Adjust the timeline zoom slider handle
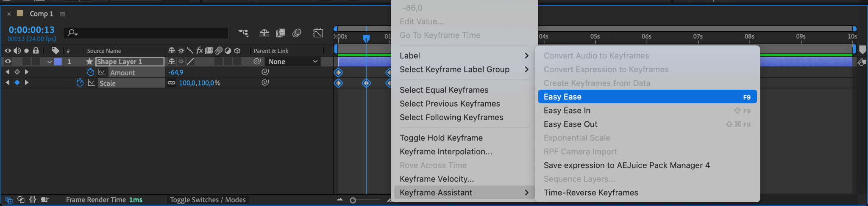This screenshot has width=868, height=206. (x=353, y=200)
